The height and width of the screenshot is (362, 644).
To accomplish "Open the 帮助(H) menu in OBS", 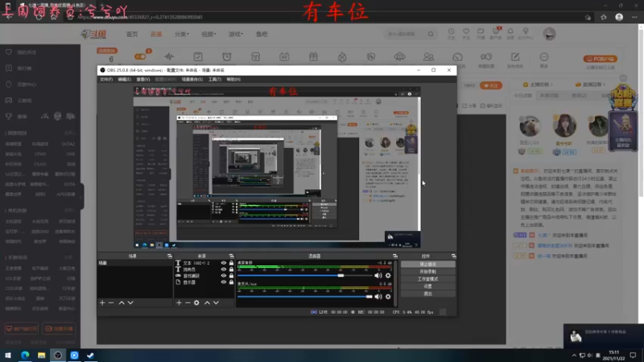I will (233, 79).
